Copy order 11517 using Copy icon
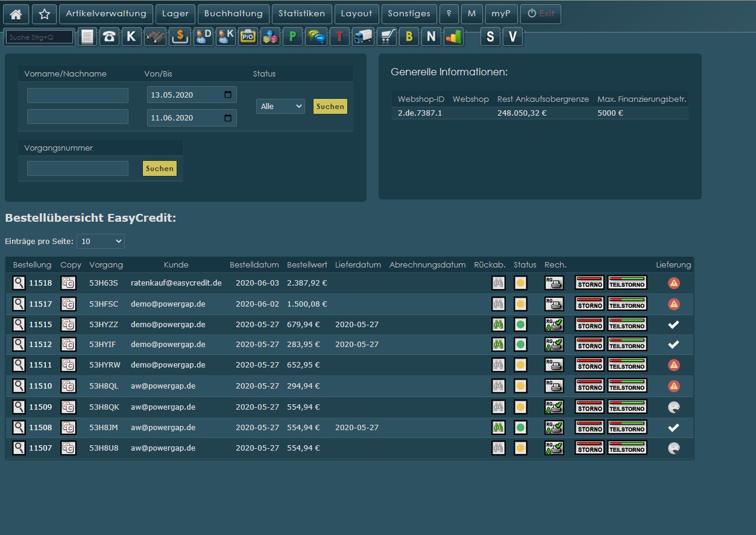Viewport: 756px width, 535px height. [68, 304]
